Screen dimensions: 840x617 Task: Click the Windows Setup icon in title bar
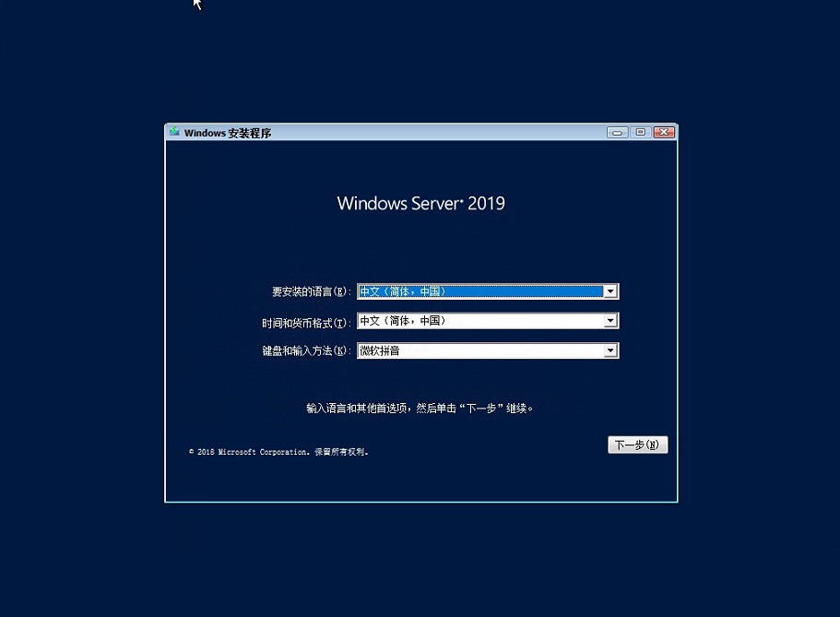click(174, 132)
